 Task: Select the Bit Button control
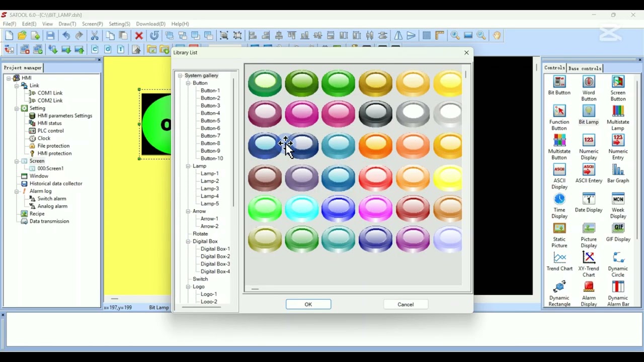click(x=559, y=85)
